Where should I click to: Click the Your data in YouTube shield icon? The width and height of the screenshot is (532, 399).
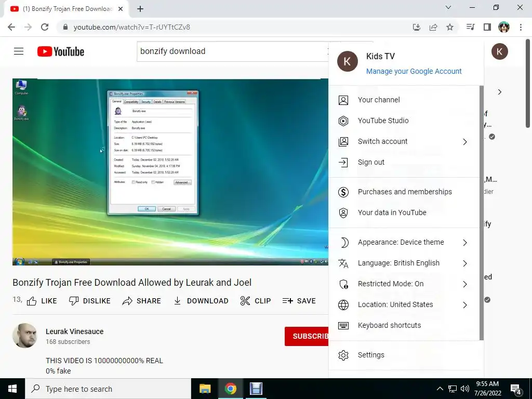point(343,212)
